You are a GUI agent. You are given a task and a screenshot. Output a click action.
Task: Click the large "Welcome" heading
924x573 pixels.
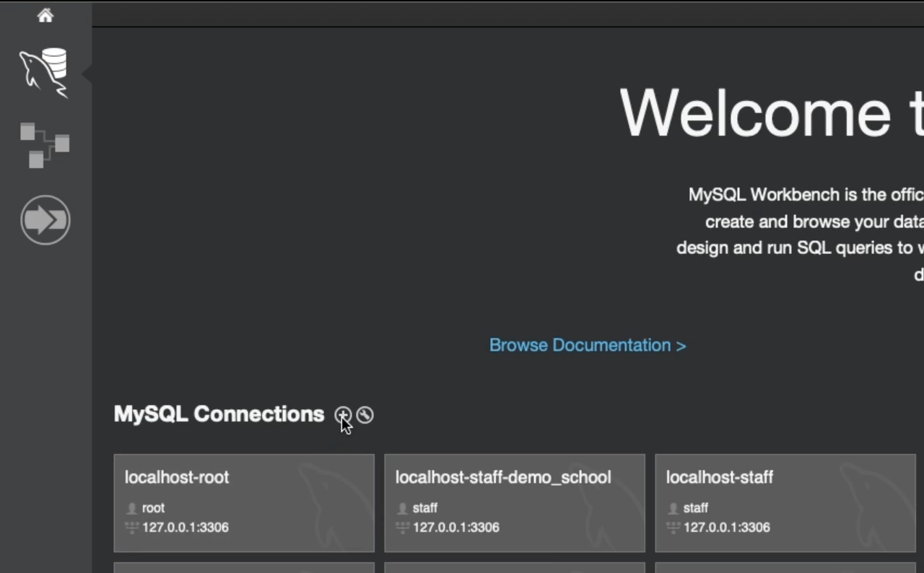click(754, 113)
